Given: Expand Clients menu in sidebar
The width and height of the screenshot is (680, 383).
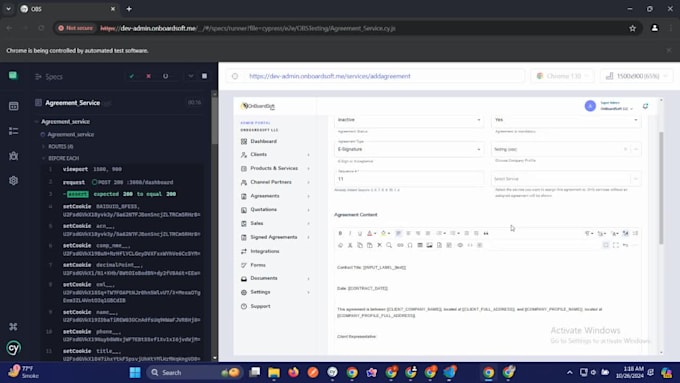Looking at the screenshot, I should [x=275, y=154].
